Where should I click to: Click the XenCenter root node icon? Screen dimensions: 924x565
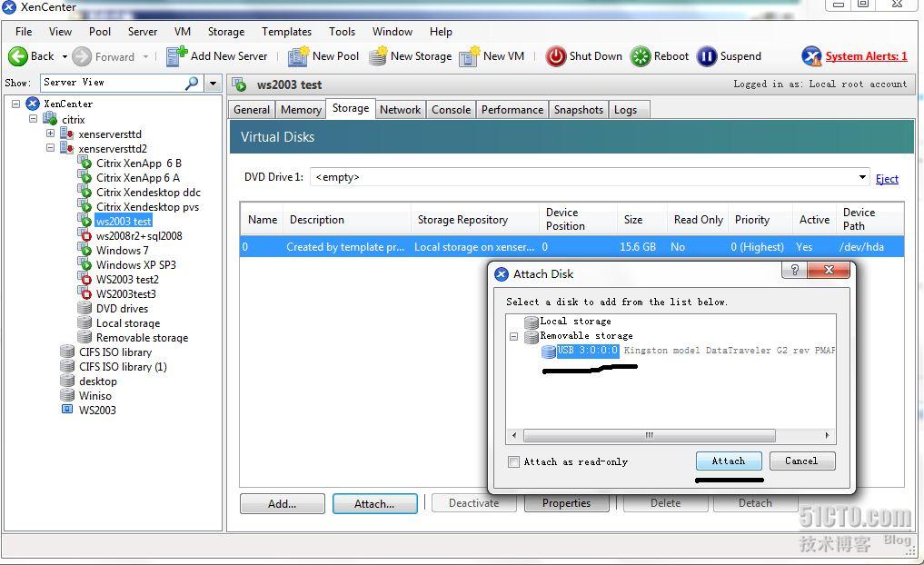[33, 104]
